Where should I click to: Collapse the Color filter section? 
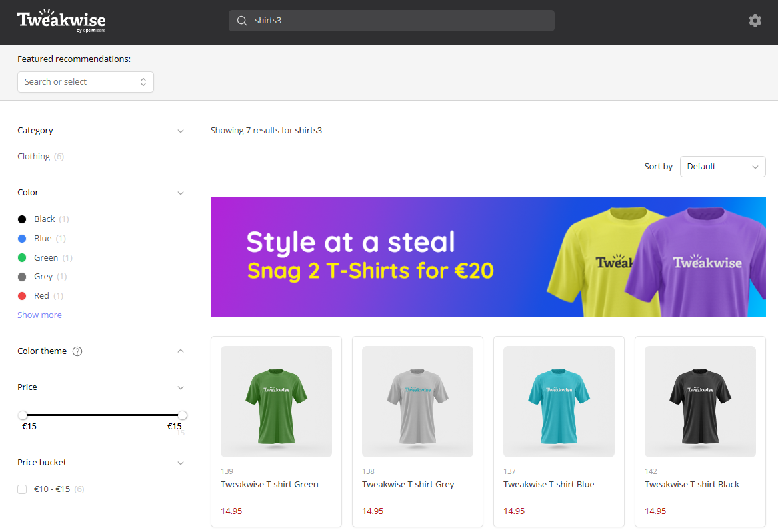181,193
